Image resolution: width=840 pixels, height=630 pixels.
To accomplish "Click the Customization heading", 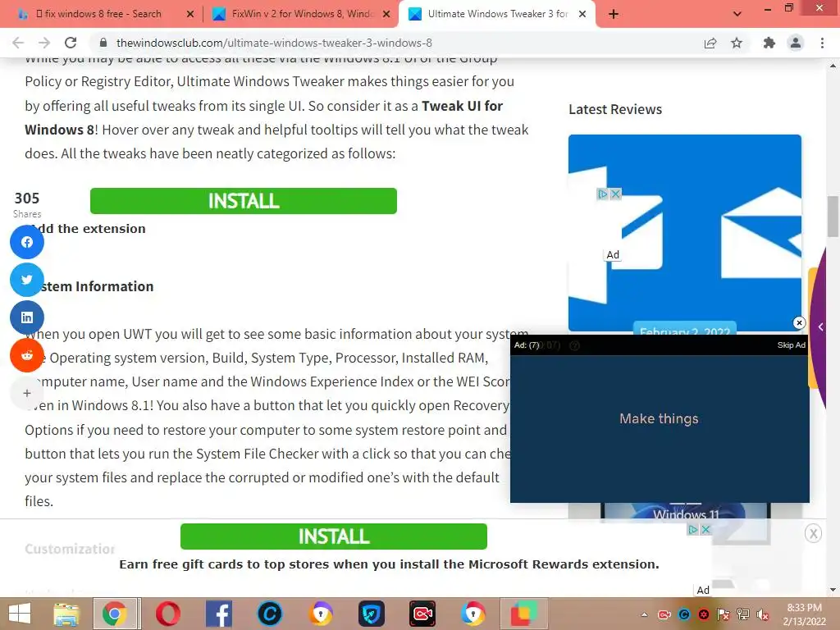I will pyautogui.click(x=70, y=549).
